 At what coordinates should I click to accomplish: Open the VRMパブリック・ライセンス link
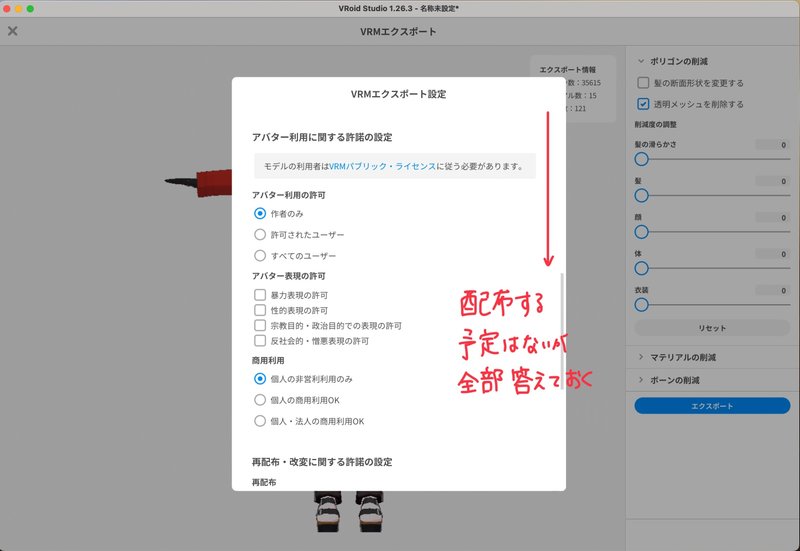click(382, 166)
